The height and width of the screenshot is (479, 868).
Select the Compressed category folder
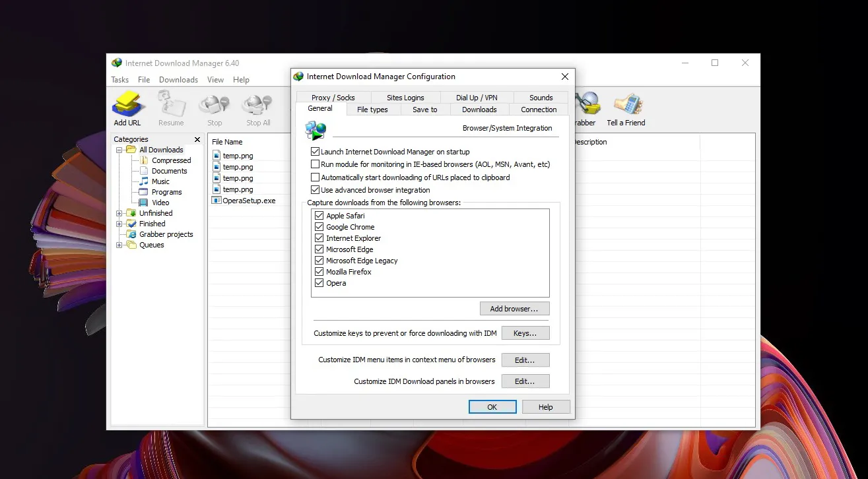coord(171,160)
